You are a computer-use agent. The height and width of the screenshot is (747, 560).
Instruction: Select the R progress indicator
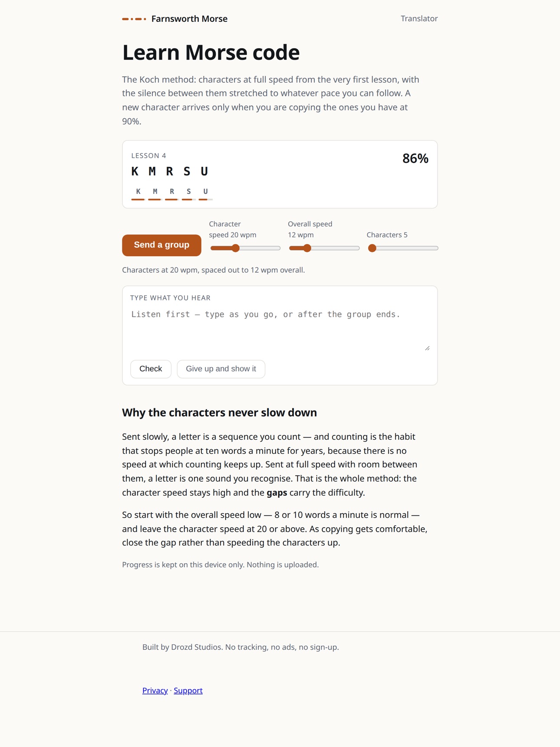(172, 194)
